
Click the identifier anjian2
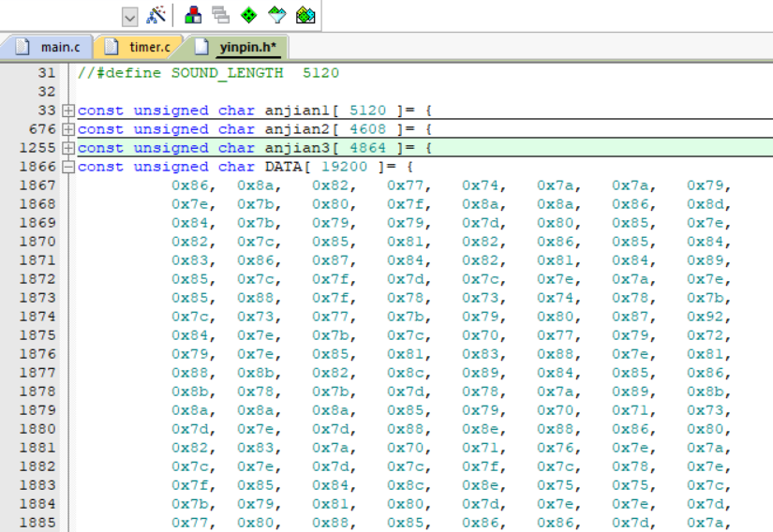click(x=297, y=129)
